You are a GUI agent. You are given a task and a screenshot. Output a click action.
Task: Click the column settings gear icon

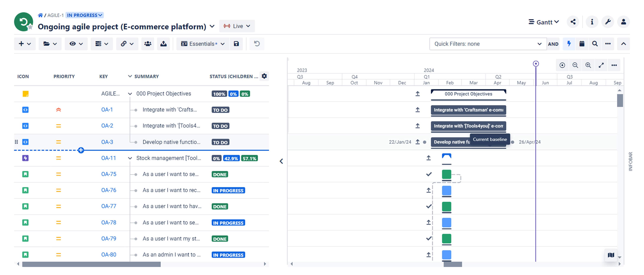pyautogui.click(x=264, y=76)
